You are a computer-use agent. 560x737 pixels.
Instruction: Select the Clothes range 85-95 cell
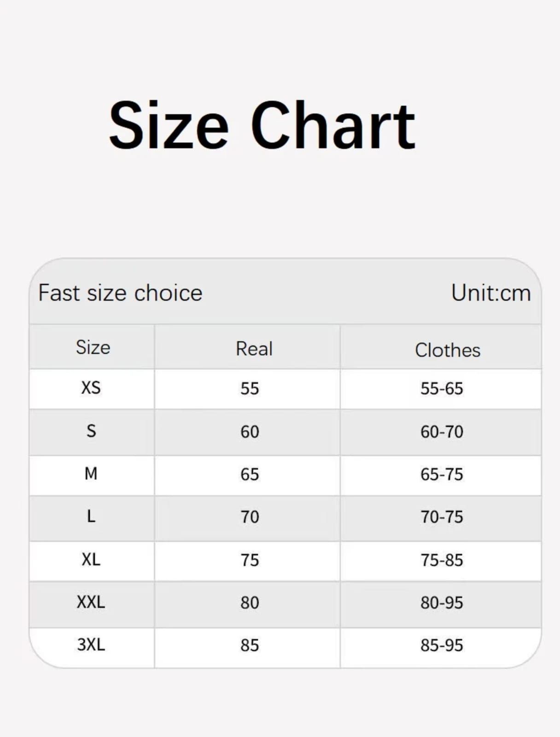point(441,645)
